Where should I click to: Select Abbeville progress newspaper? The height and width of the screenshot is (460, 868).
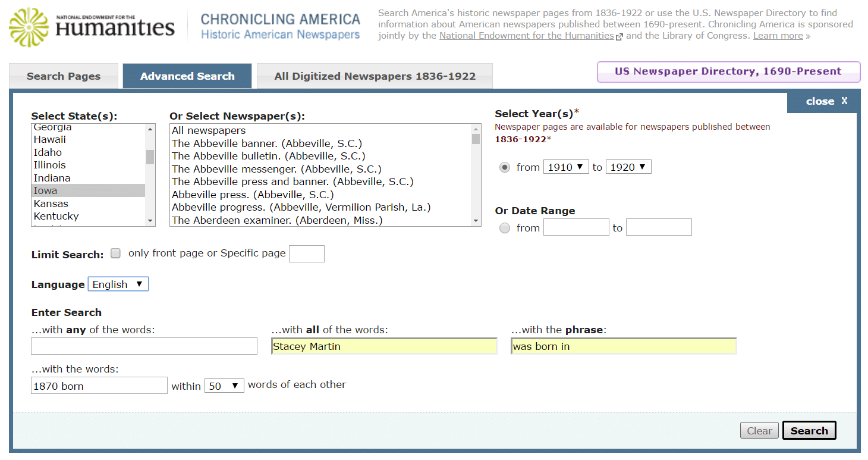click(320, 207)
